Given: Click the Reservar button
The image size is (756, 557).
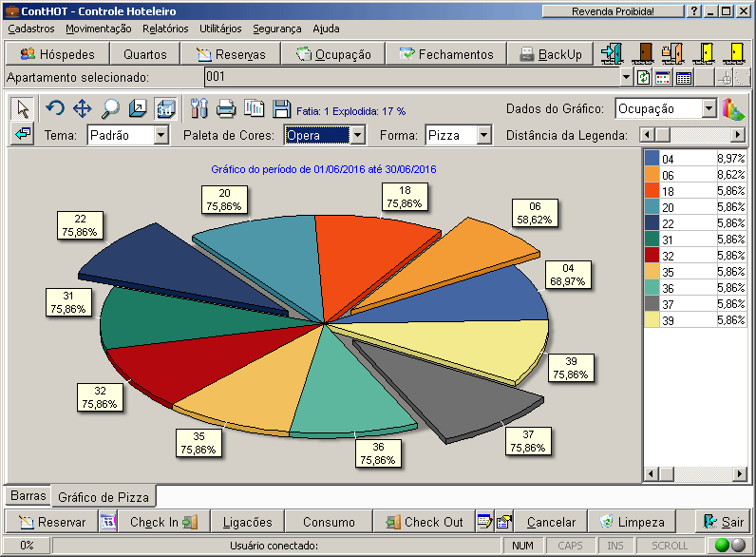Looking at the screenshot, I should pos(52,522).
